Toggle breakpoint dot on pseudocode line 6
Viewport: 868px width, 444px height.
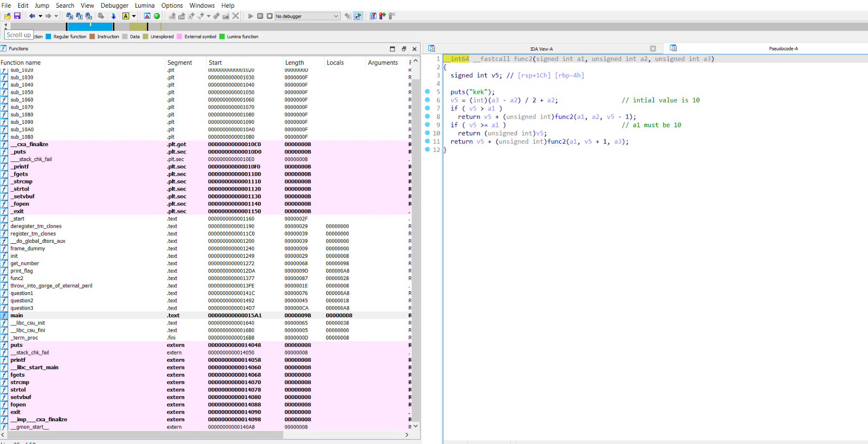pyautogui.click(x=427, y=100)
